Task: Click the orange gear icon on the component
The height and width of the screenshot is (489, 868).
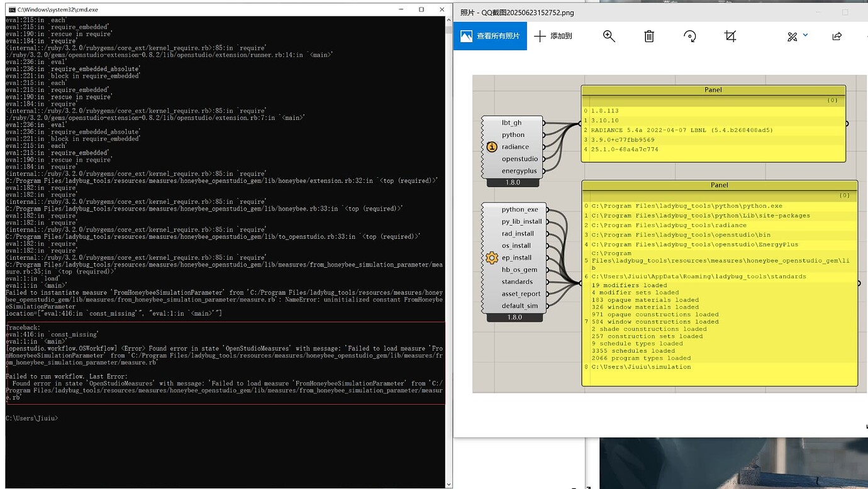Action: (x=492, y=258)
